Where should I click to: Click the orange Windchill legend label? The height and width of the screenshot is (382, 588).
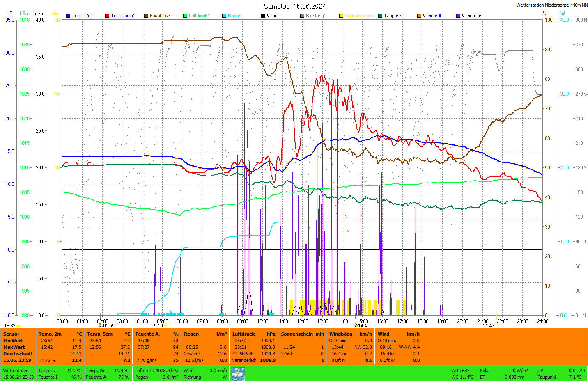click(x=432, y=16)
